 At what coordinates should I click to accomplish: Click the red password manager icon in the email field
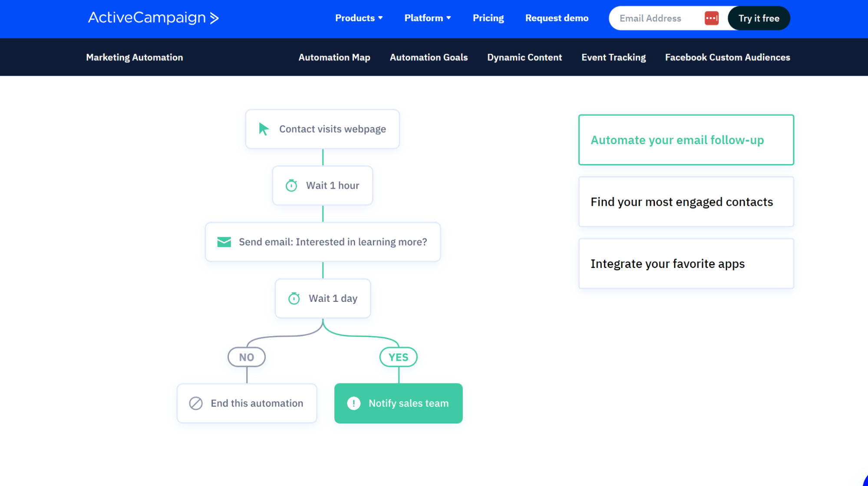pyautogui.click(x=711, y=18)
